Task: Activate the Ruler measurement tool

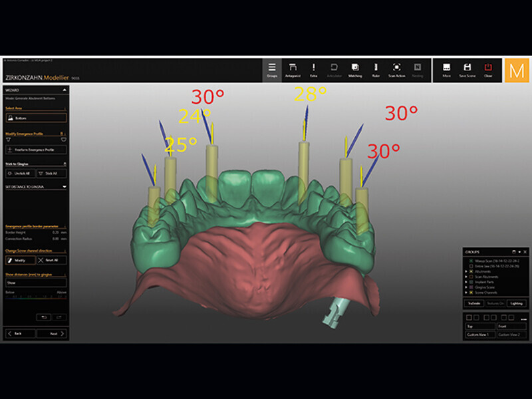Action: pyautogui.click(x=376, y=70)
